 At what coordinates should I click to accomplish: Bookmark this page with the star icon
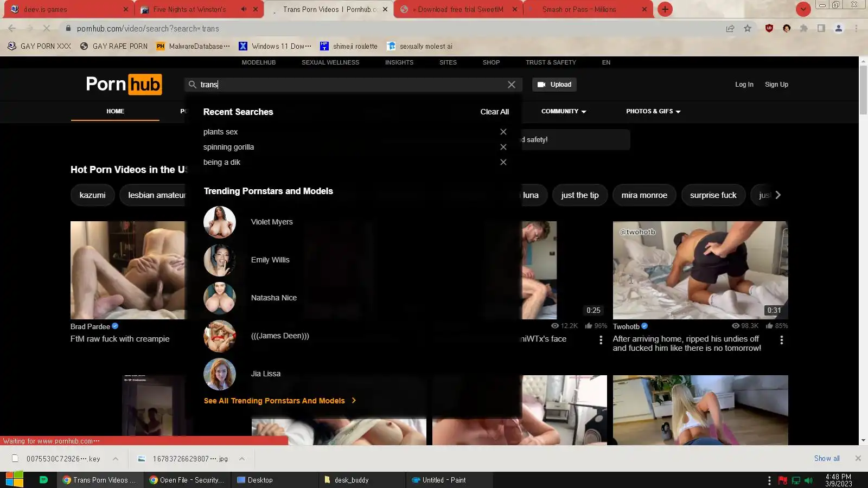748,28
